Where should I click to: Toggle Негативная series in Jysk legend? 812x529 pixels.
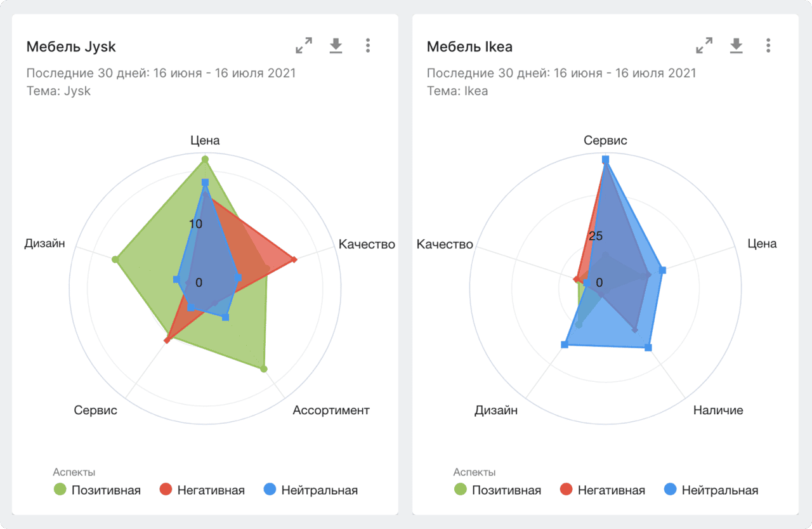pos(202,490)
